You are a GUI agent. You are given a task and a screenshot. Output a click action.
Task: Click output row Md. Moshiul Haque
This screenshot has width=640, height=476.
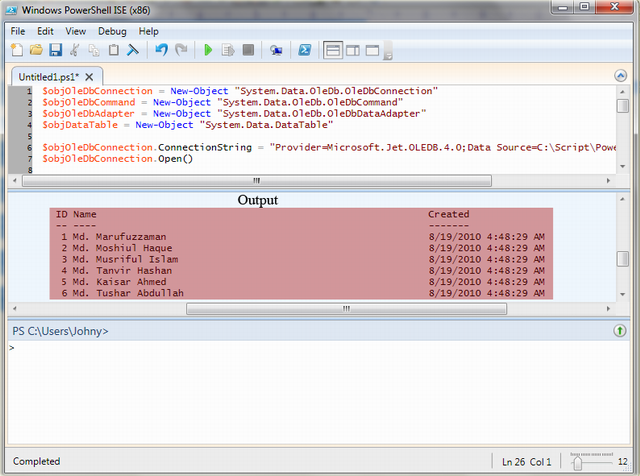pos(301,248)
